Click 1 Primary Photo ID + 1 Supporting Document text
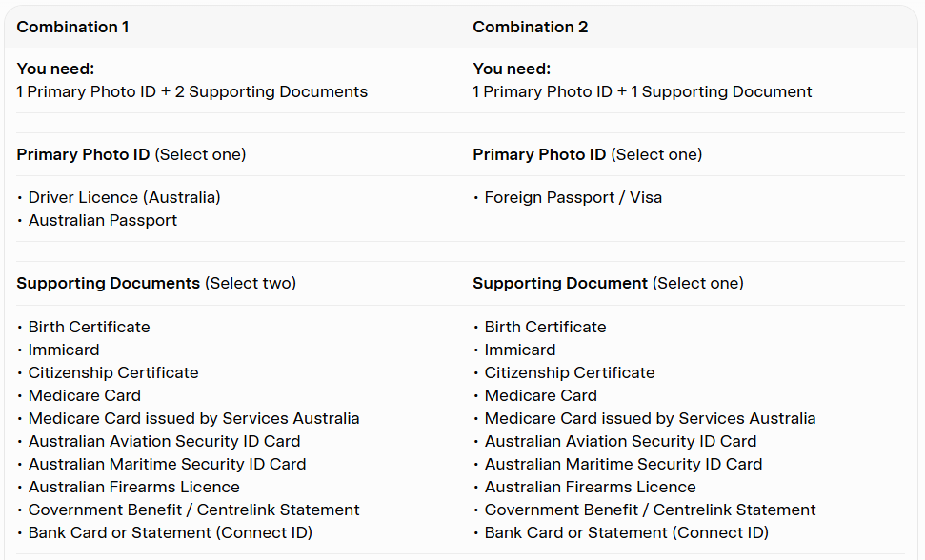 coord(642,92)
